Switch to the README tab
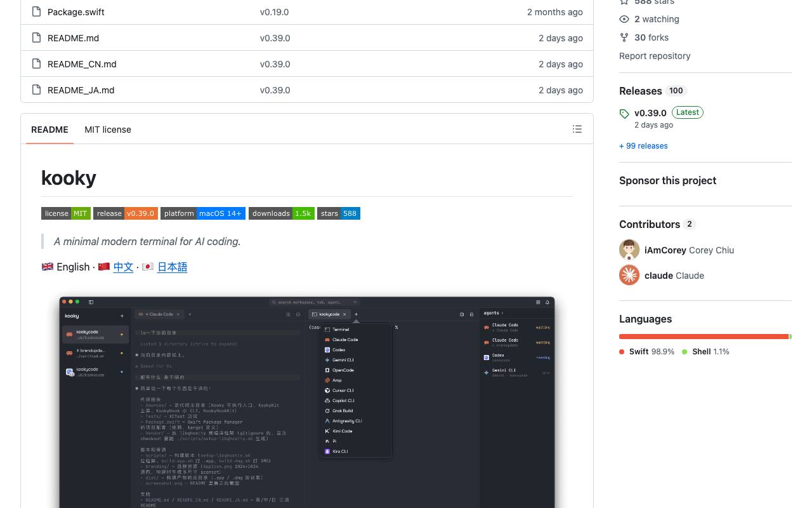Image resolution: width=812 pixels, height=508 pixels. pyautogui.click(x=49, y=130)
